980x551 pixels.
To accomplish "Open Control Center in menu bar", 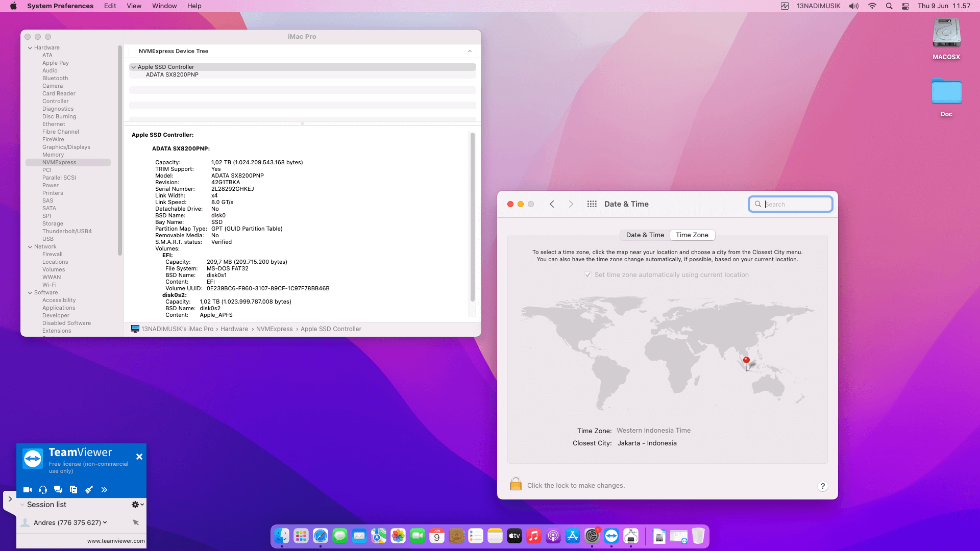I will point(905,6).
